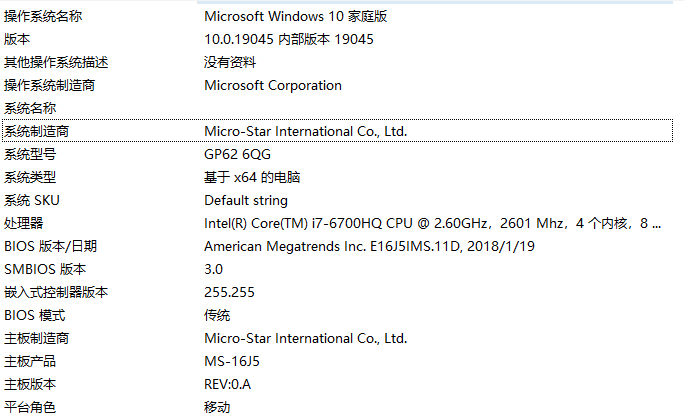Select the empty 系统名称 row
This screenshot has height=415, width=684.
pyautogui.click(x=30, y=108)
